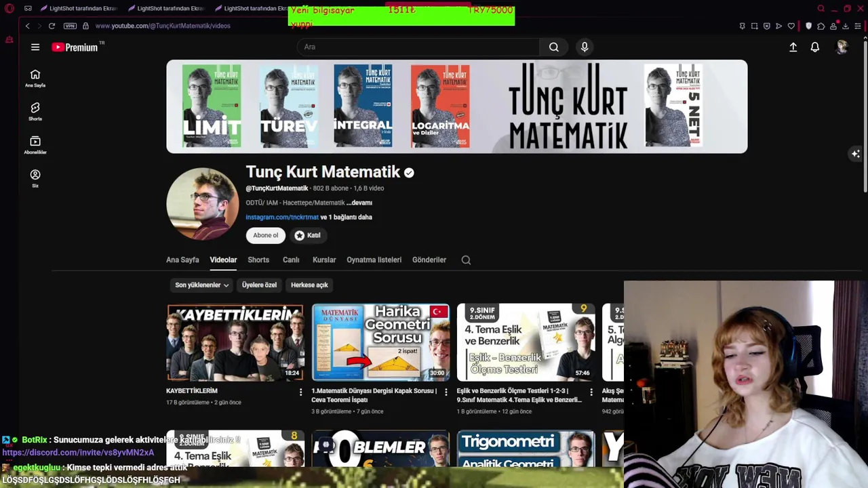
Task: Switch to the channel Shorts tab
Action: 258,260
